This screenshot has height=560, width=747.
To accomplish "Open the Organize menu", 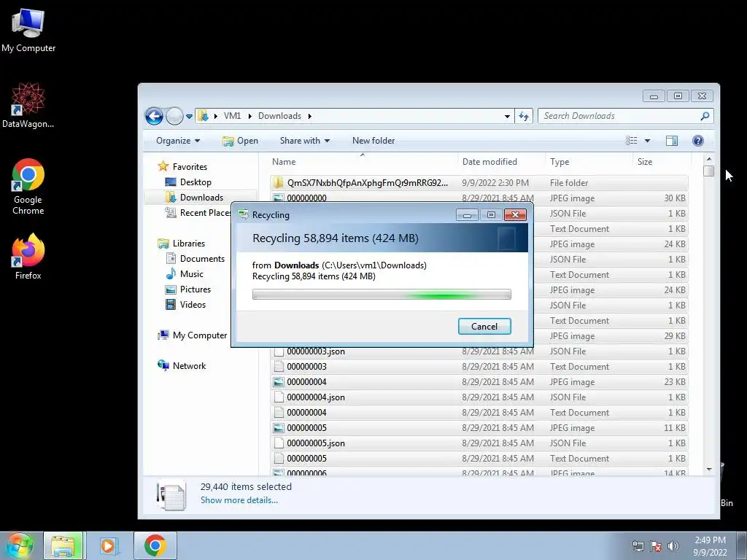I will [x=178, y=141].
